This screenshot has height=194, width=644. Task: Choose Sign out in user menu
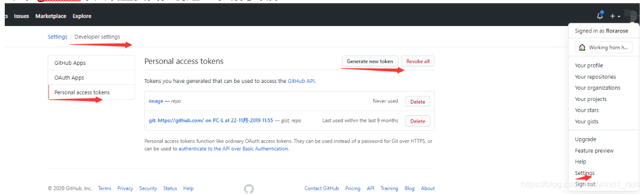[585, 184]
